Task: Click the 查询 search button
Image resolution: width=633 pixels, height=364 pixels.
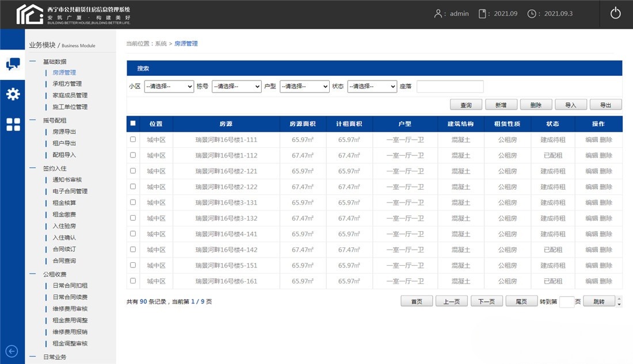Action: (x=464, y=104)
